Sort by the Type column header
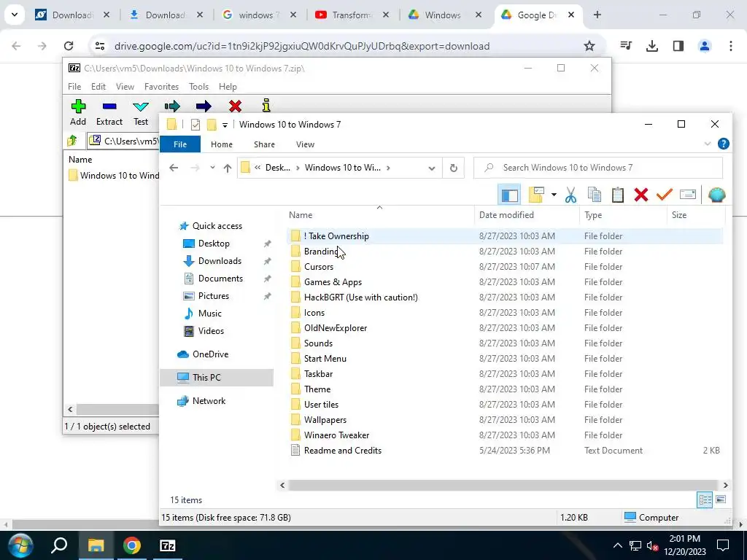 [623, 215]
